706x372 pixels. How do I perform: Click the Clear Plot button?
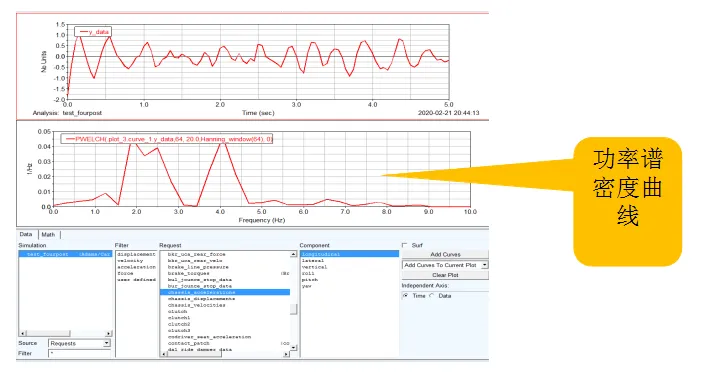(445, 275)
